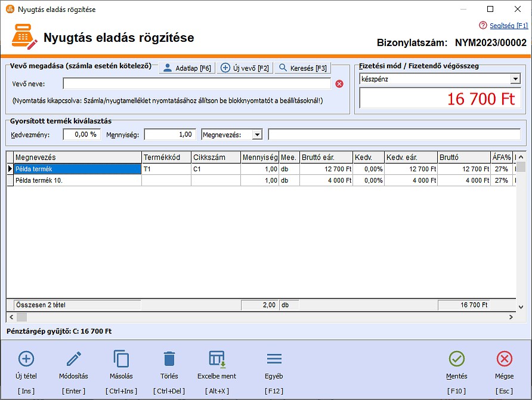
Task: Clear customer name with red X icon
Action: (339, 84)
